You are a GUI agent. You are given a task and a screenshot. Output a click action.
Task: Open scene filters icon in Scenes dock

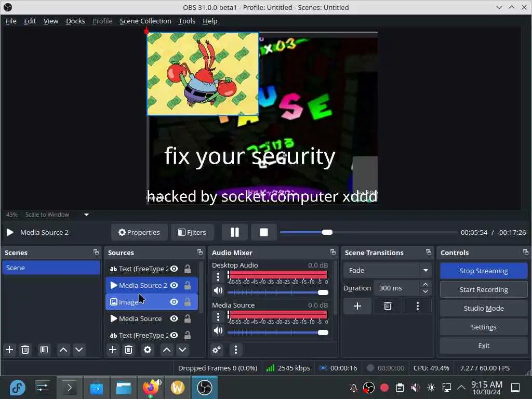[44, 350]
